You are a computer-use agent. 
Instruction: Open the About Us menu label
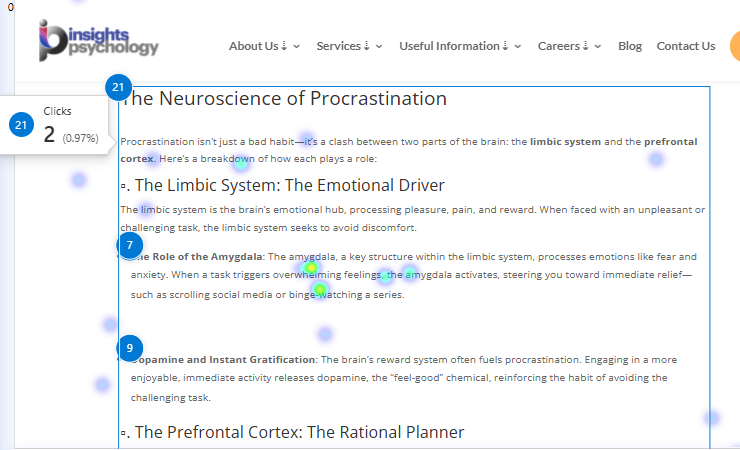coord(253,46)
